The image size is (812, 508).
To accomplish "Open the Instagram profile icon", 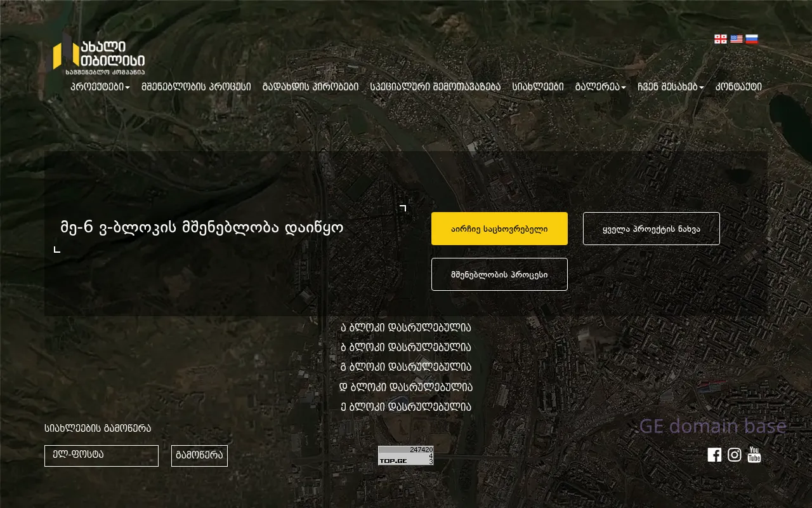I will tap(734, 455).
